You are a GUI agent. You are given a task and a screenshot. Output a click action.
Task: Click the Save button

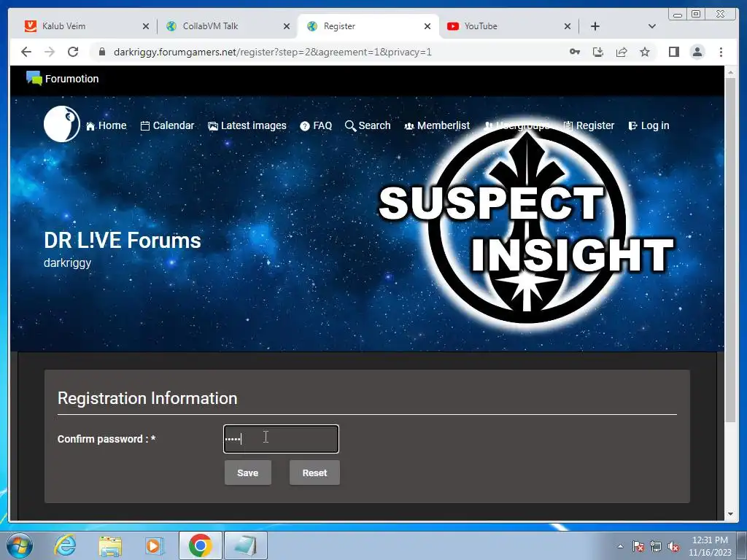(248, 472)
